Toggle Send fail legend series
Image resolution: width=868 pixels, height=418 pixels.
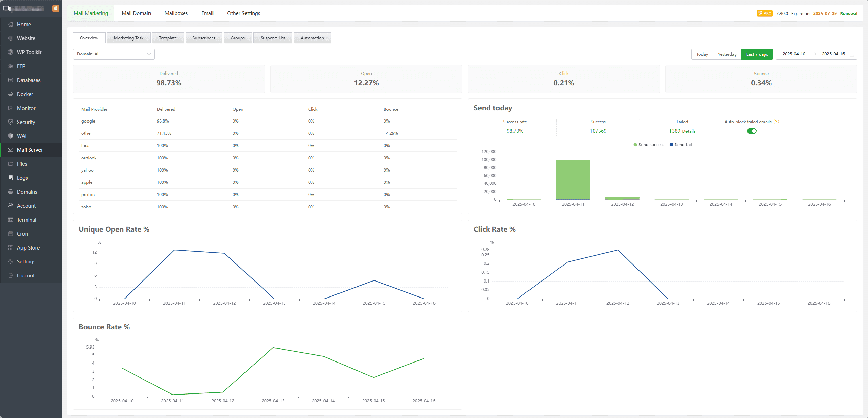(680, 145)
